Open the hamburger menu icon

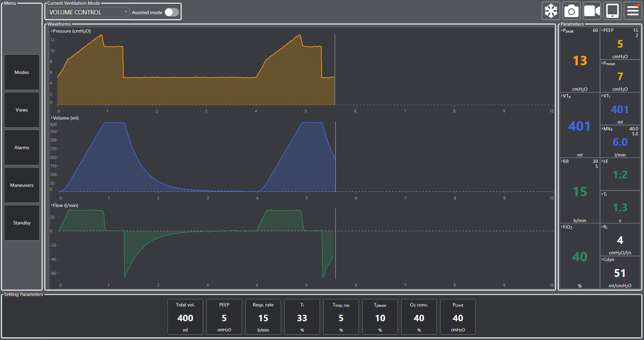[x=633, y=11]
